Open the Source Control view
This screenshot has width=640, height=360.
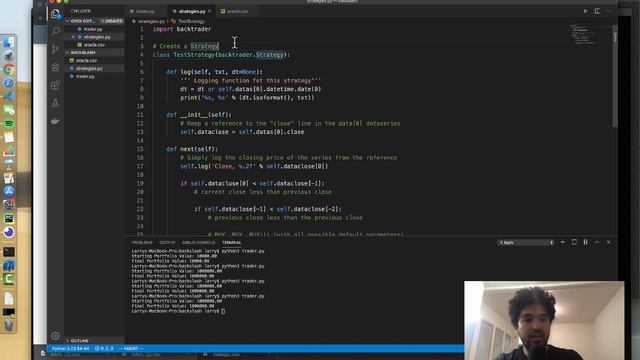point(56,49)
